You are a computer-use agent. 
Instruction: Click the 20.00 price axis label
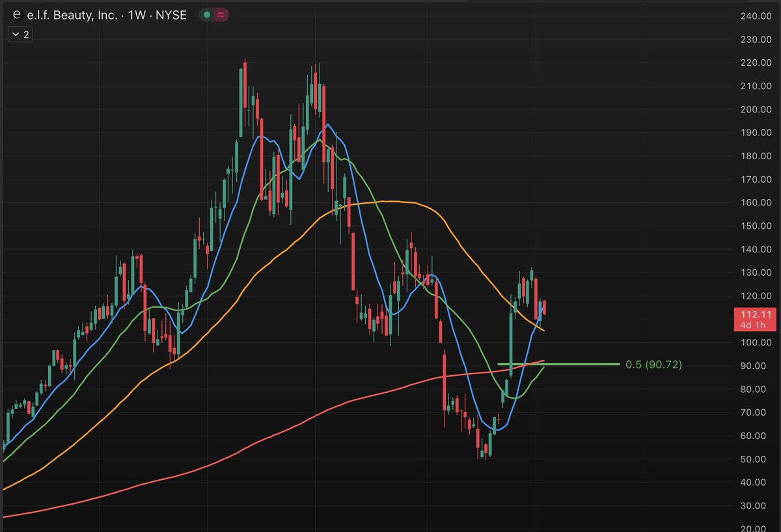pyautogui.click(x=753, y=528)
